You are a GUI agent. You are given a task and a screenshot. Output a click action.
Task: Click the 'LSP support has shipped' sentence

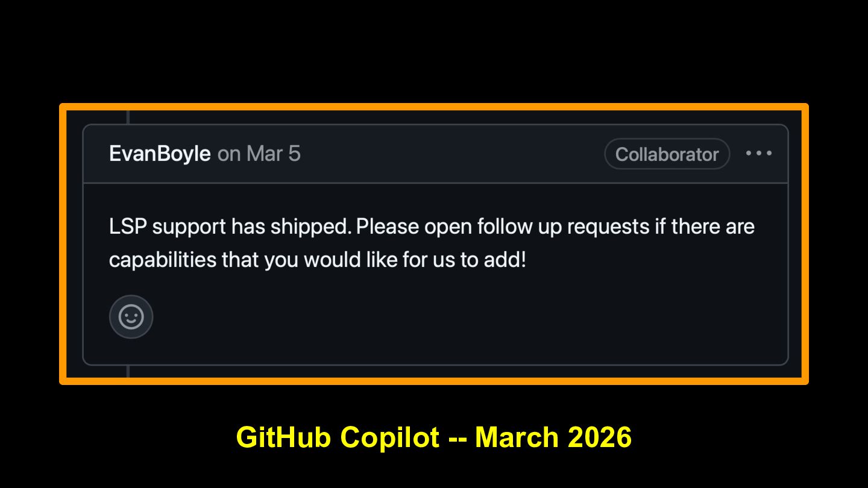click(229, 227)
